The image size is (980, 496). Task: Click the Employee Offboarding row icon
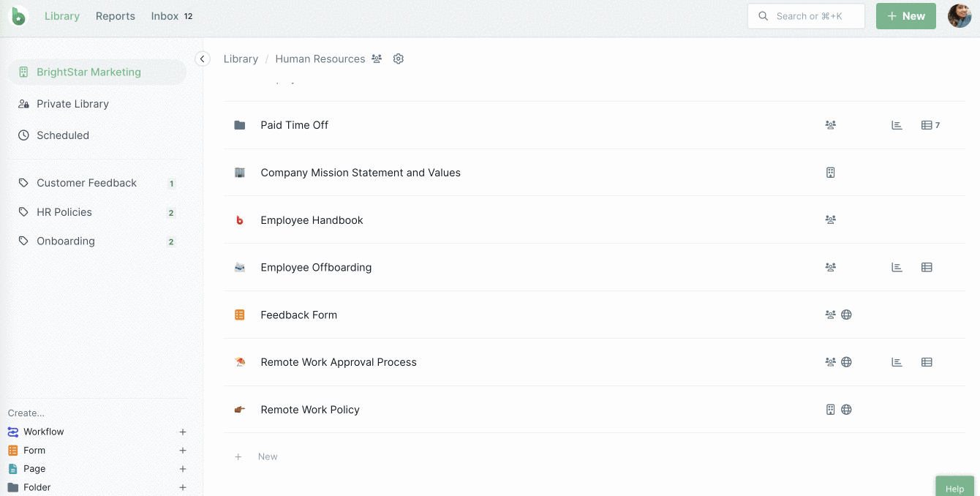pos(240,267)
